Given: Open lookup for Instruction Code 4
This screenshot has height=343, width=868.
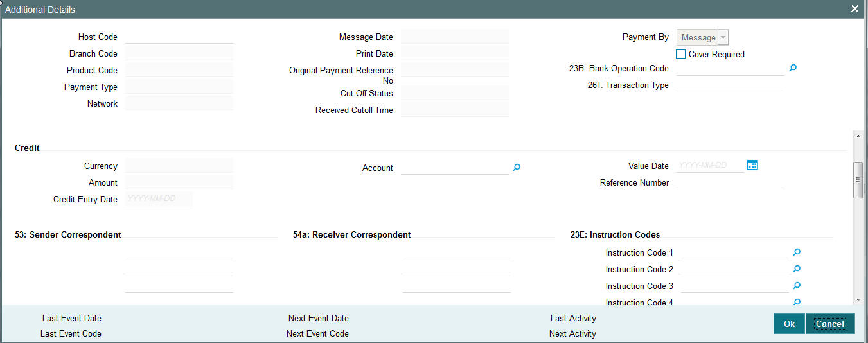Looking at the screenshot, I should [797, 301].
